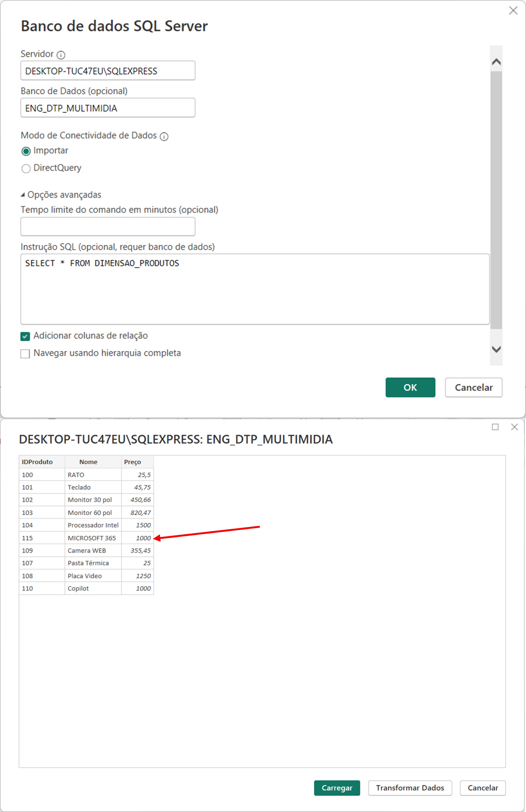Uncheck Adicionar colunas de relação
526x812 pixels.
[x=25, y=336]
